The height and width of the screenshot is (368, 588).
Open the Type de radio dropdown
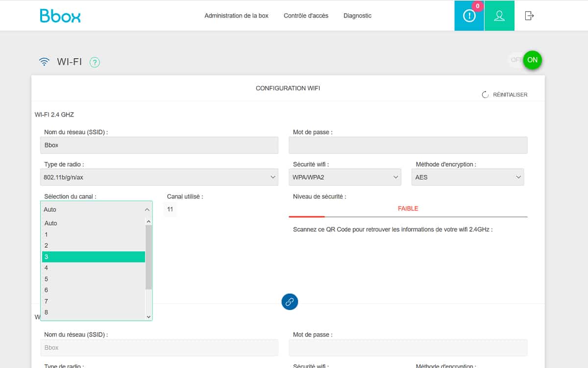[159, 177]
